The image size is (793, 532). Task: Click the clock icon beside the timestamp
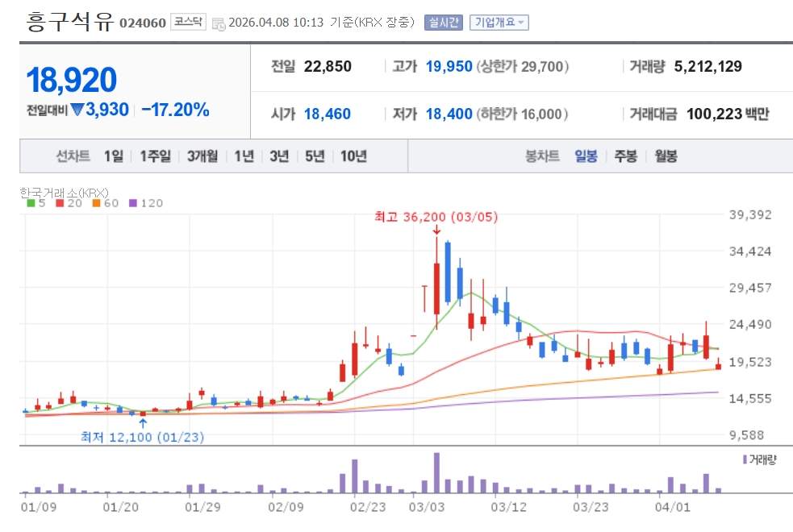click(x=219, y=23)
